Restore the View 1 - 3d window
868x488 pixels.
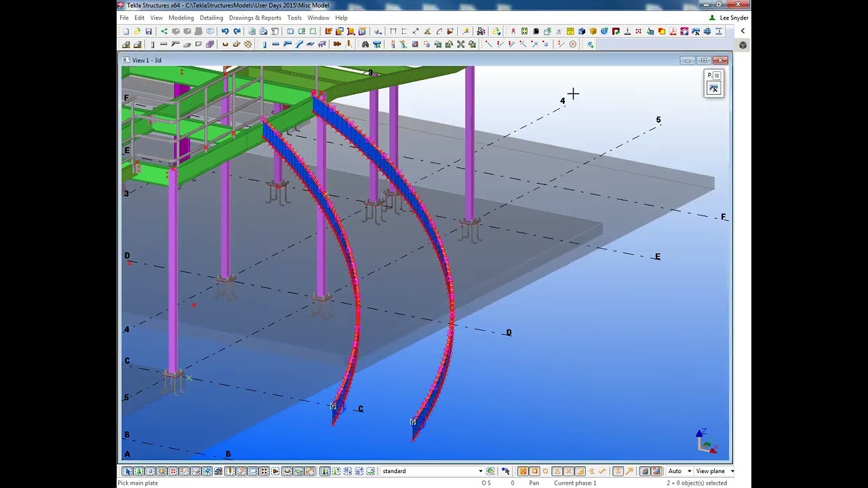pyautogui.click(x=704, y=60)
